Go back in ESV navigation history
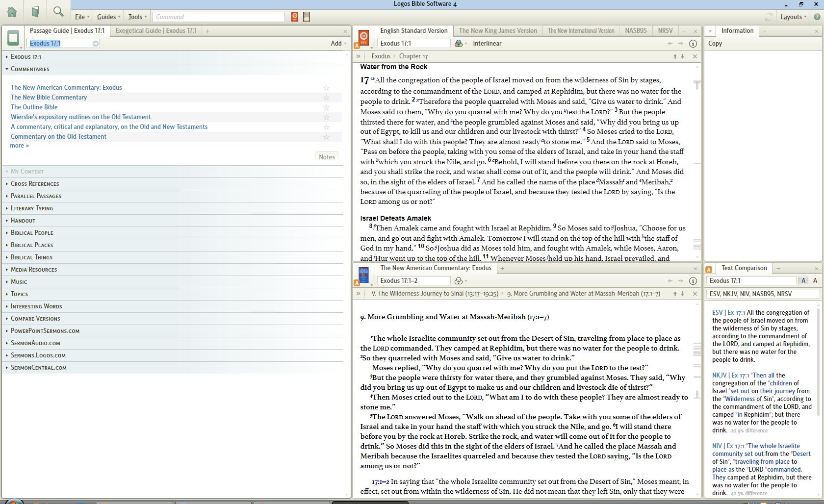Screen dimensions: 824x504 coord(670,44)
